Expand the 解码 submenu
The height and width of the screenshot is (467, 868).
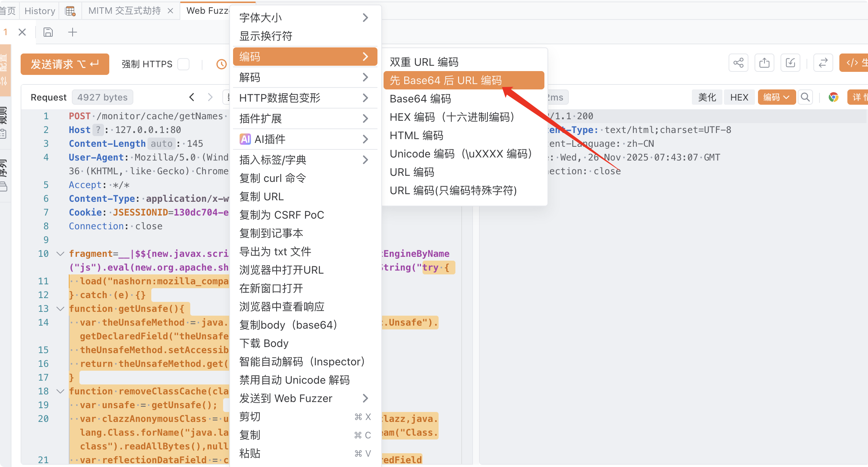click(304, 78)
